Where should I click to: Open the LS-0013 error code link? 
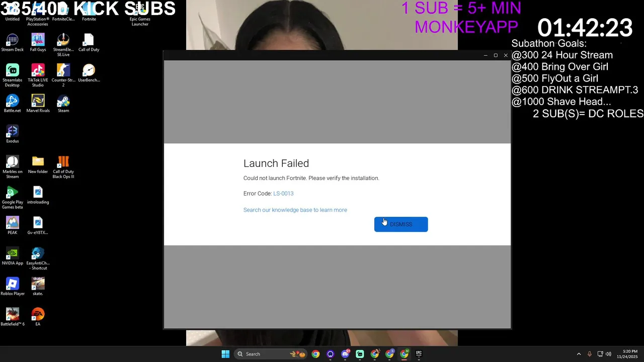[283, 194]
